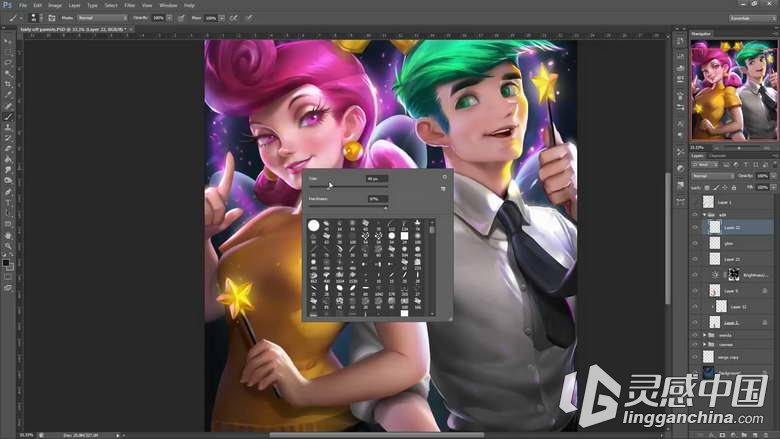Select the Blur tool

7,170
